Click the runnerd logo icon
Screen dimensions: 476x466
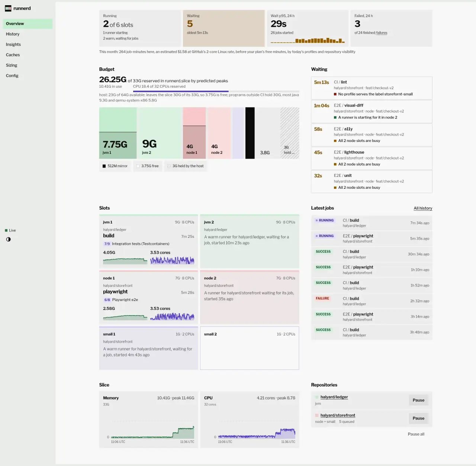(x=8, y=8)
